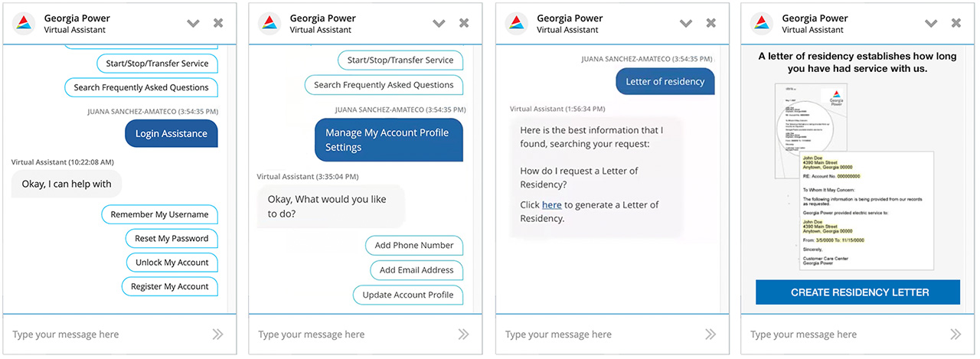980x359 pixels.
Task: Select Register My Account
Action: tap(169, 286)
